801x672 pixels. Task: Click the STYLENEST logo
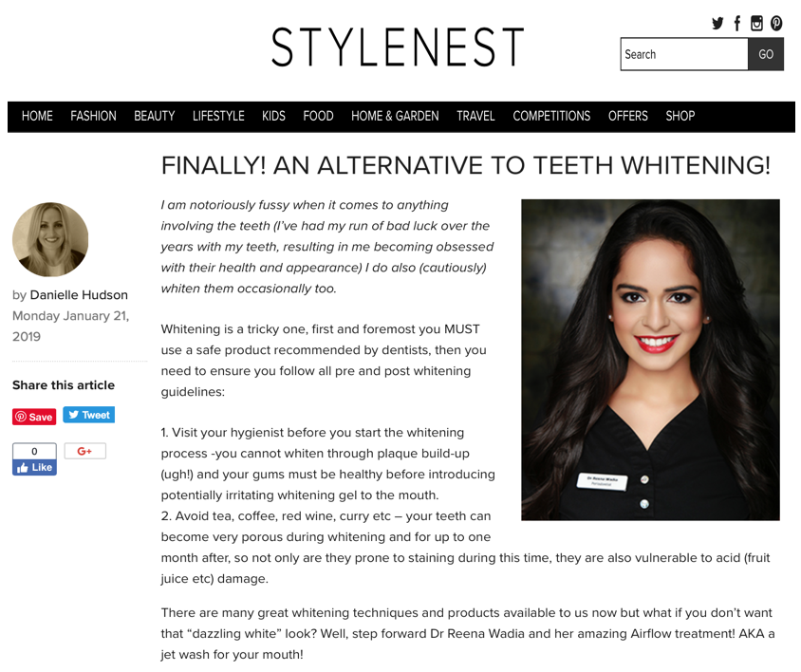point(398,47)
